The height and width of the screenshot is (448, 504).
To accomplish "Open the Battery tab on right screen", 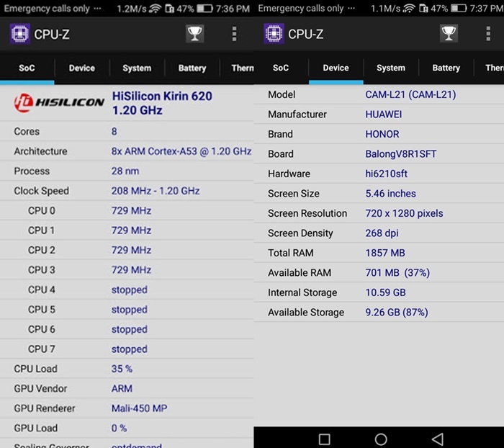I will (x=446, y=68).
